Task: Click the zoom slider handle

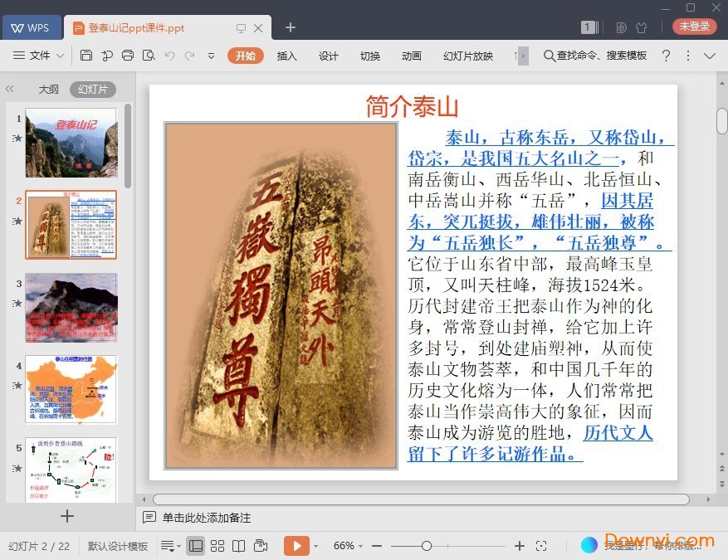Action: tap(426, 546)
